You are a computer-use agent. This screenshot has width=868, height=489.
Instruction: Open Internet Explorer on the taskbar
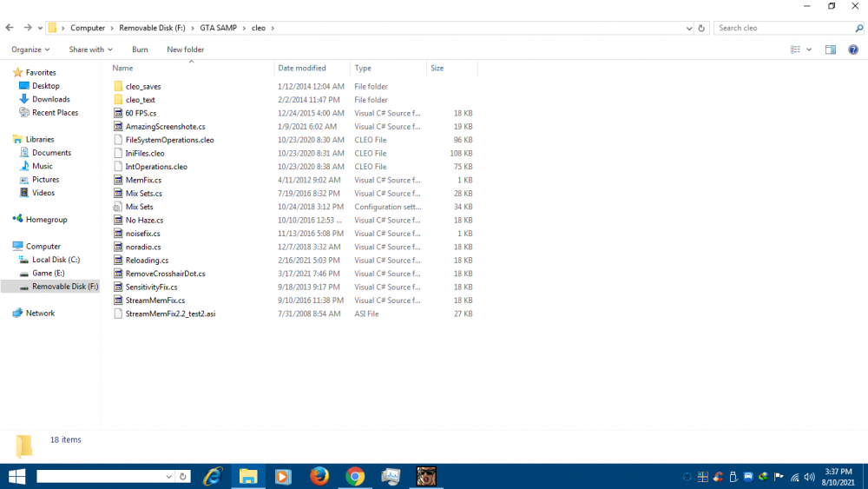(213, 476)
